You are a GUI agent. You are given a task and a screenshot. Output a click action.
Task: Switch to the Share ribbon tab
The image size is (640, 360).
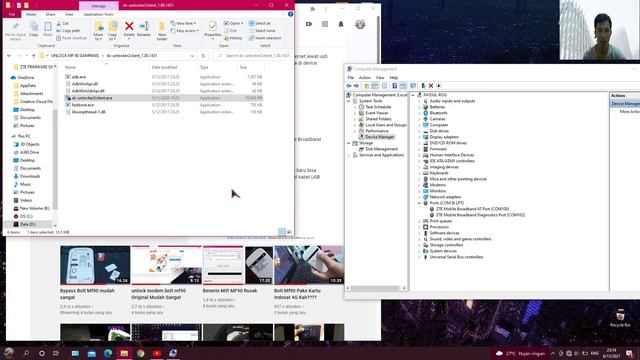pos(51,14)
